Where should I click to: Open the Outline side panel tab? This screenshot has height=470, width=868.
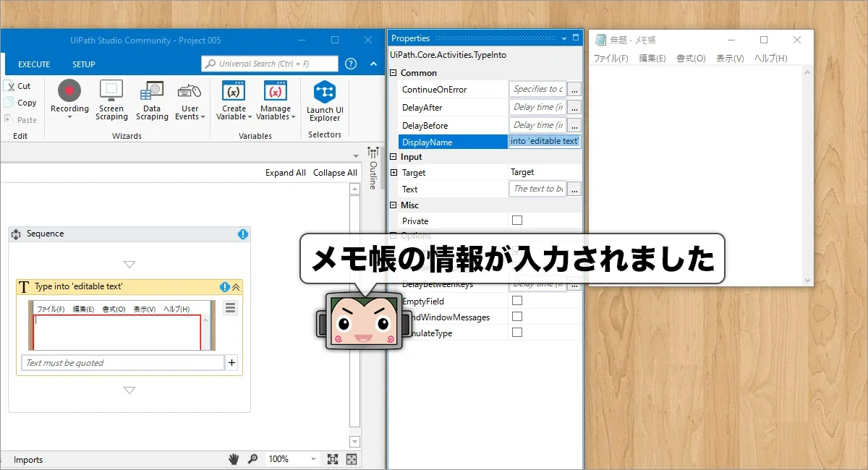click(x=373, y=168)
